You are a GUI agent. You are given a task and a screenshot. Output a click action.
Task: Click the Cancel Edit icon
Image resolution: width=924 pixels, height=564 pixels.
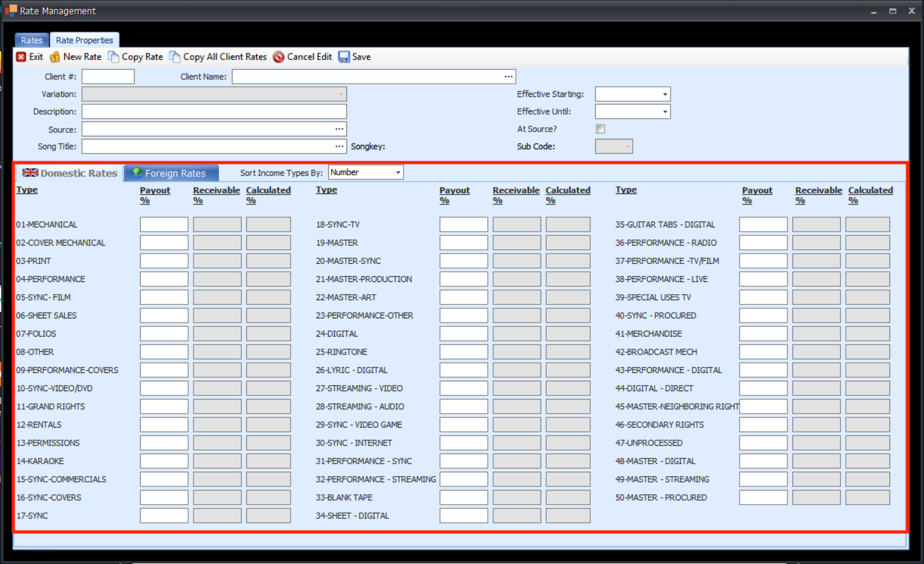pyautogui.click(x=278, y=57)
